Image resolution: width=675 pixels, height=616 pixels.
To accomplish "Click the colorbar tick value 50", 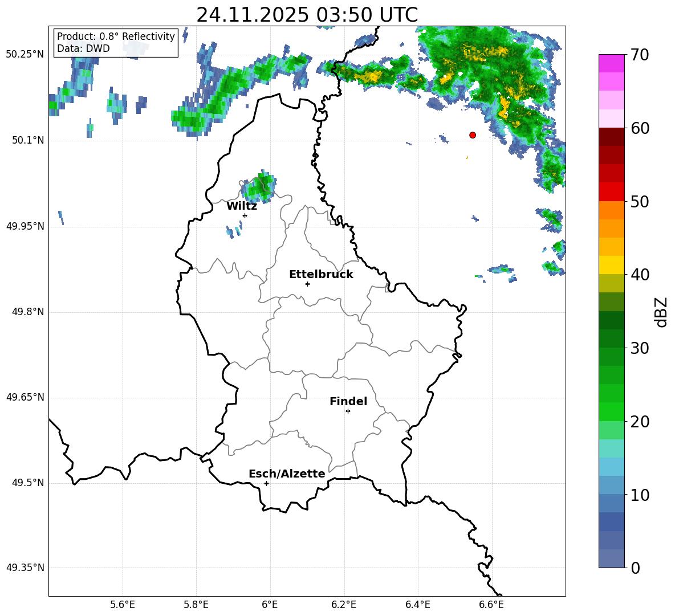I will click(x=640, y=202).
